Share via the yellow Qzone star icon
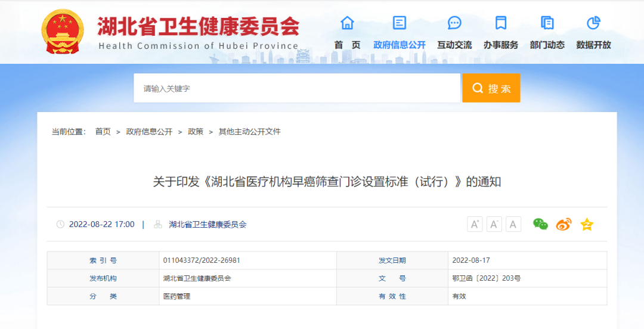The width and height of the screenshot is (644, 329). 587,224
